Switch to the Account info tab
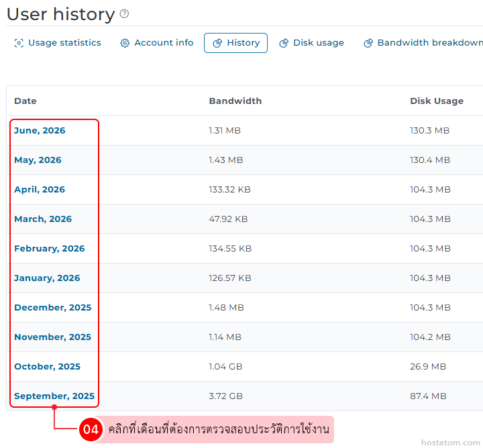Screen dimensions: 483x448 (x=157, y=43)
